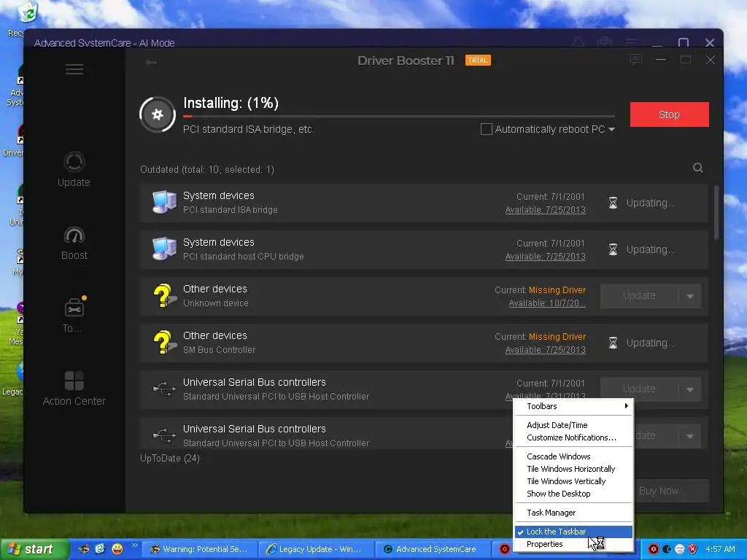Switch to Legacy Update taskbar window

point(317,549)
